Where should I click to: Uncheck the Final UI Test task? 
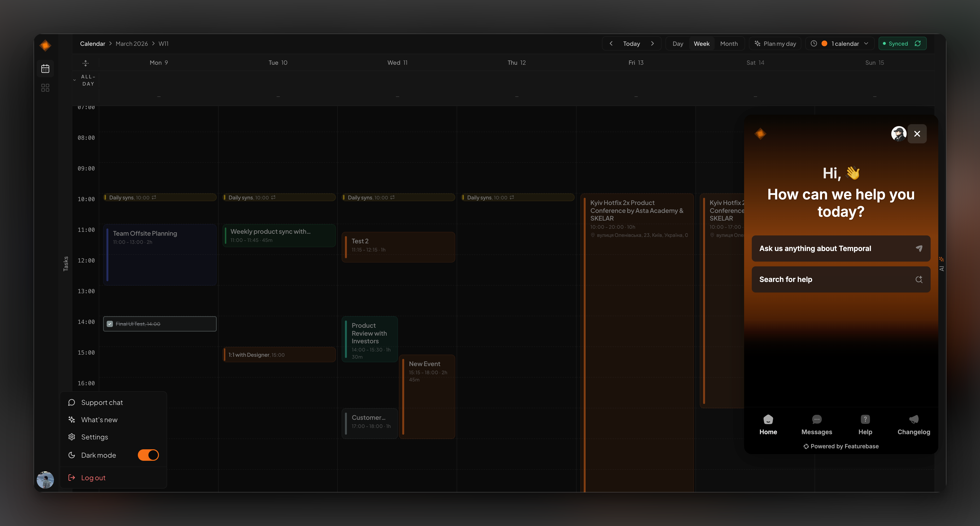[x=110, y=324]
